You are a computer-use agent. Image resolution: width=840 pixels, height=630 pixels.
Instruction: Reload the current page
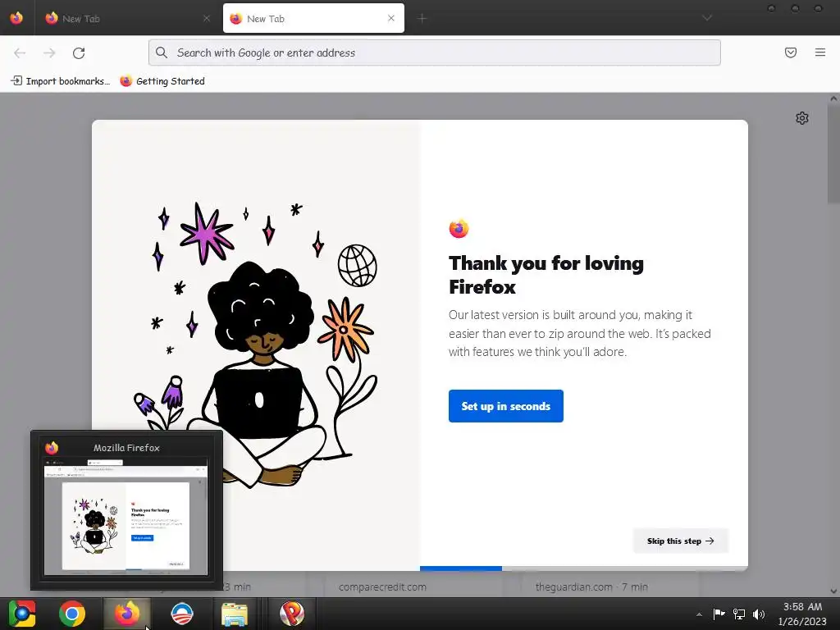[79, 52]
